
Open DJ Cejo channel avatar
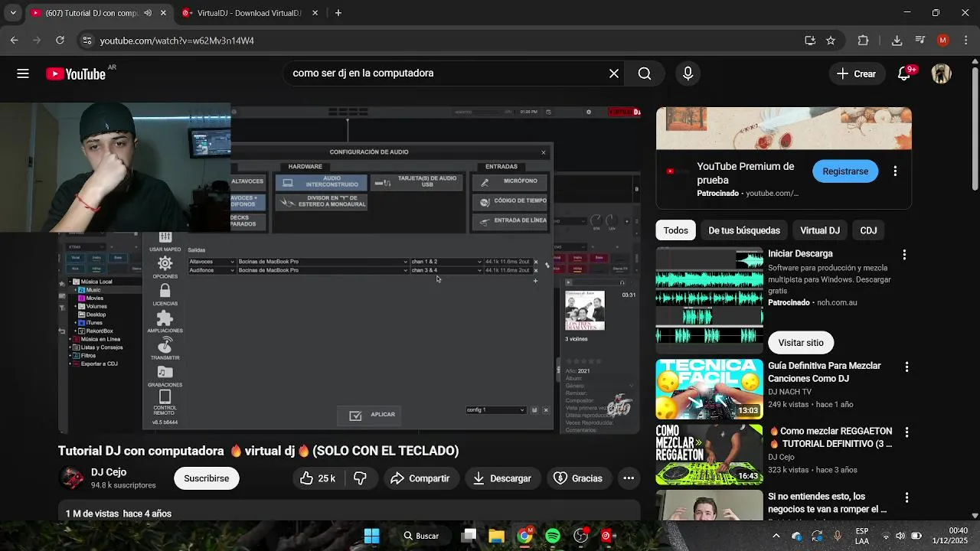coord(72,478)
